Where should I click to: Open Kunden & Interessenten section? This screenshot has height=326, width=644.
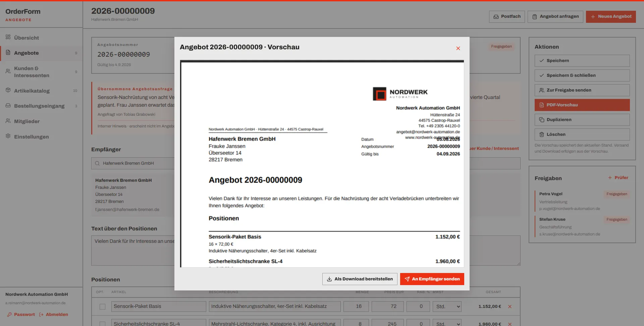pyautogui.click(x=41, y=72)
